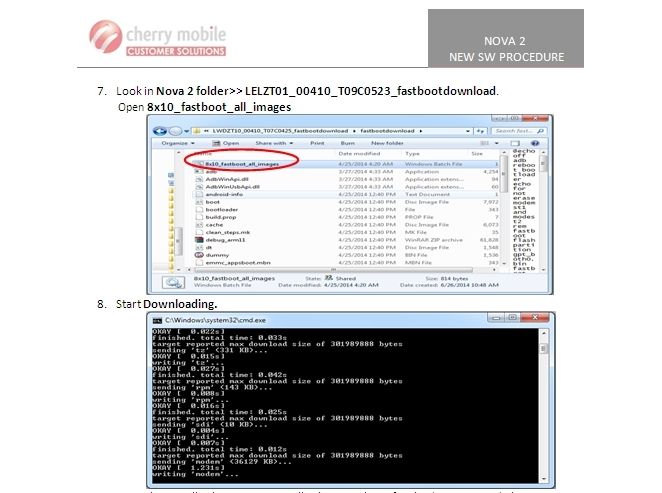This screenshot has height=493, width=662.
Task: Click the batch file details pane icon
Action: [x=174, y=282]
